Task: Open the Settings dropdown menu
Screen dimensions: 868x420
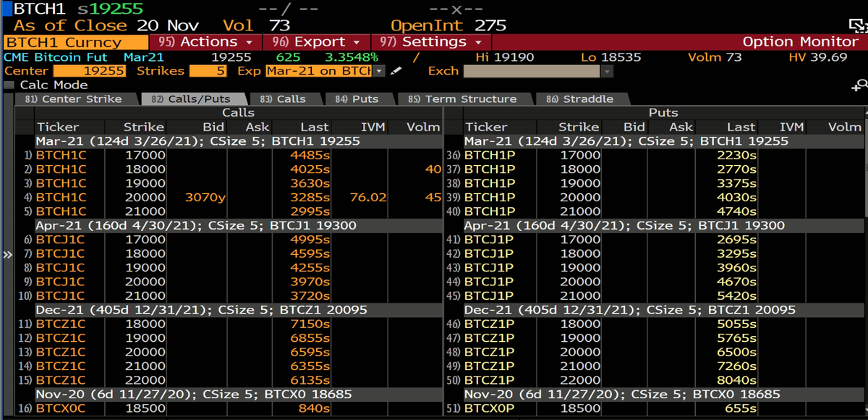Action: pyautogui.click(x=432, y=42)
